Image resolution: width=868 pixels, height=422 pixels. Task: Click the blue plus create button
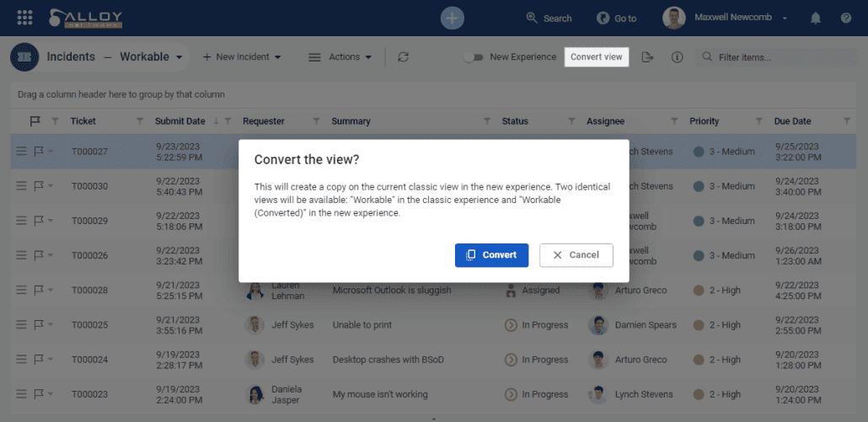pyautogui.click(x=453, y=18)
